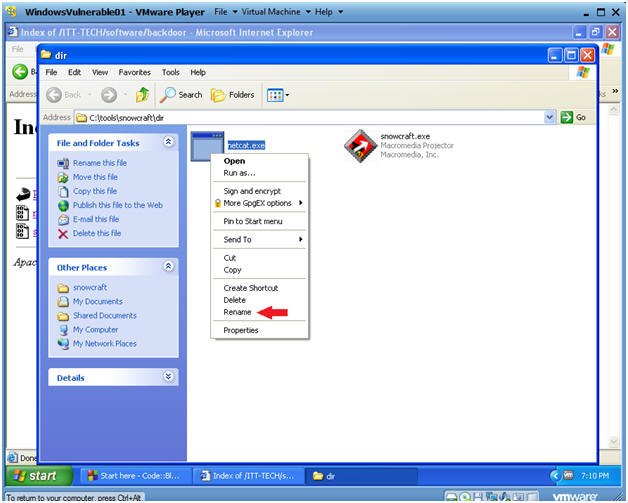Image resolution: width=628 pixels, height=503 pixels.
Task: Click the Windows start button
Action: coord(39,476)
